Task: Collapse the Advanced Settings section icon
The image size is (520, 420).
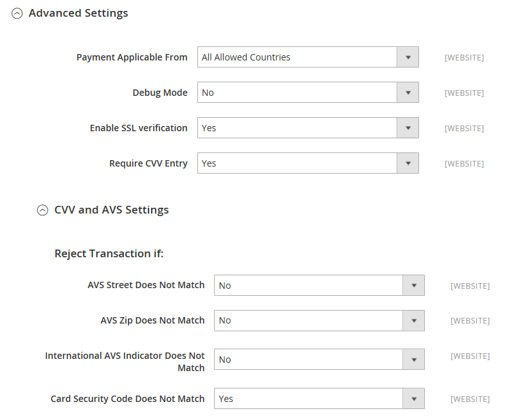Action: pos(17,14)
